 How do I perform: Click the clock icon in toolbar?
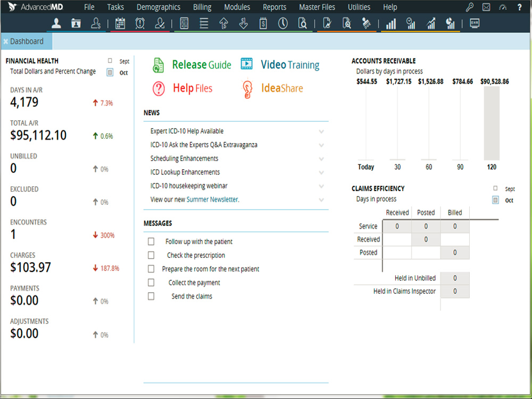click(x=282, y=23)
